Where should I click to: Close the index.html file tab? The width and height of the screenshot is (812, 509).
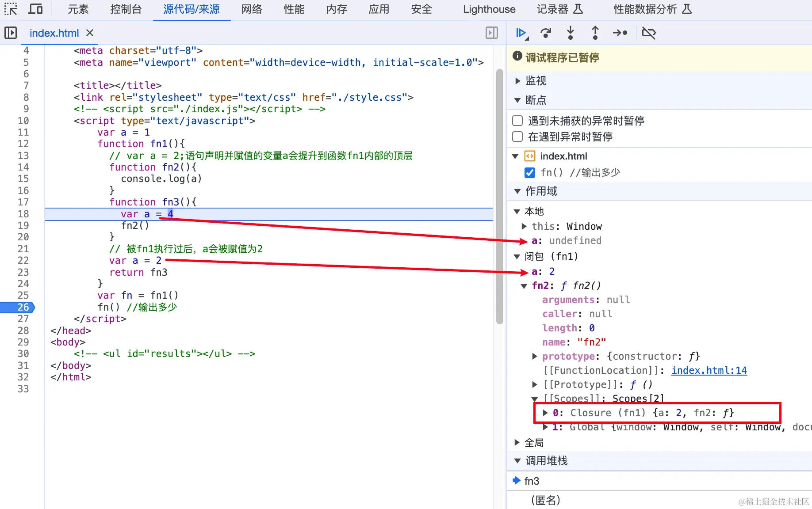[90, 33]
